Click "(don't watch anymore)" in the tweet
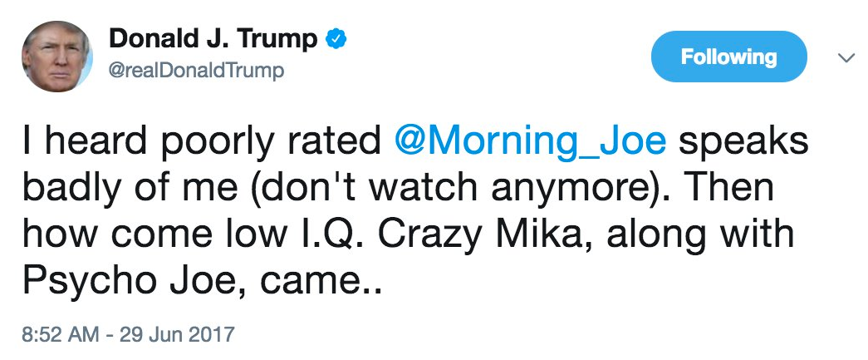Viewport: 868px width, 360px height. [434, 189]
